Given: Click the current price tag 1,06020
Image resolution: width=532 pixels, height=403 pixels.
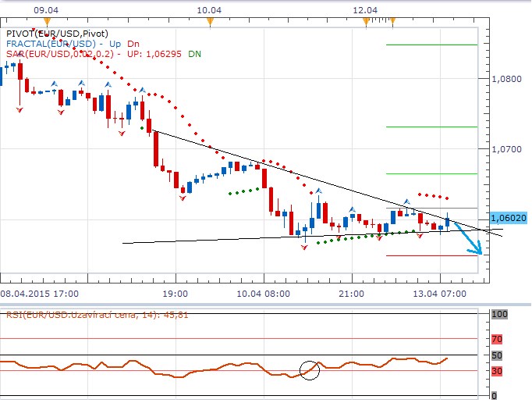Looking at the screenshot, I should (510, 218).
